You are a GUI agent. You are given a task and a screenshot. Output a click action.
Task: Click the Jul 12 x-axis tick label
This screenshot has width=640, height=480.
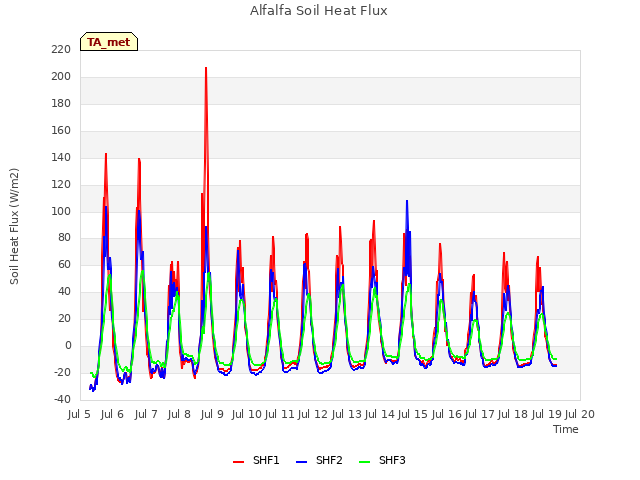312,414
